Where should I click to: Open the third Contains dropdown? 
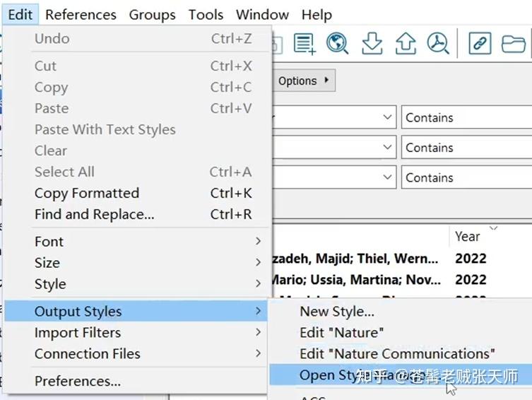(x=466, y=177)
